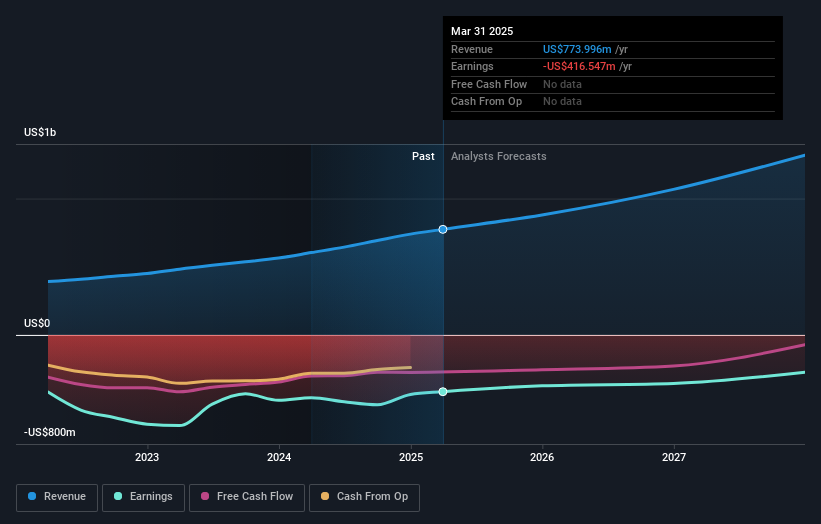
Task: Toggle the Revenue legend button
Action: pos(57,497)
